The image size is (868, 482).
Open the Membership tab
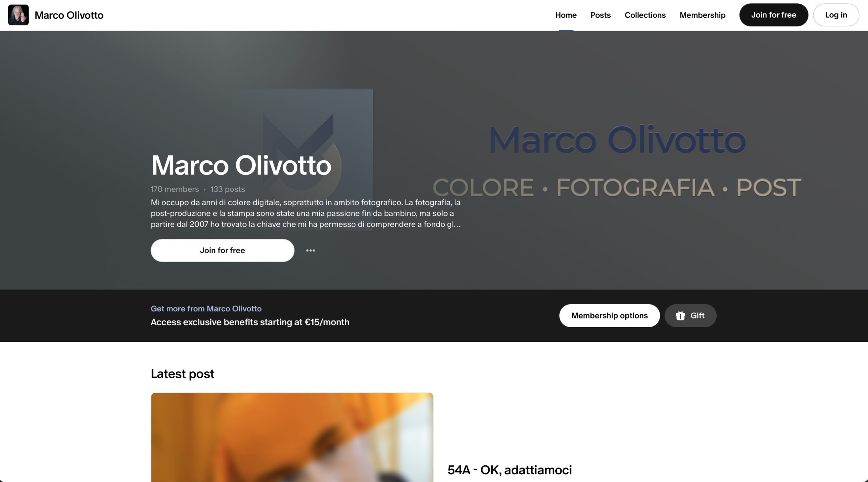tap(703, 15)
